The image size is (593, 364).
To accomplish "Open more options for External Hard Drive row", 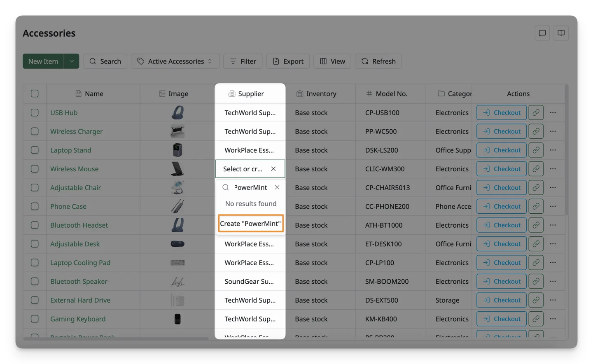I will [553, 300].
